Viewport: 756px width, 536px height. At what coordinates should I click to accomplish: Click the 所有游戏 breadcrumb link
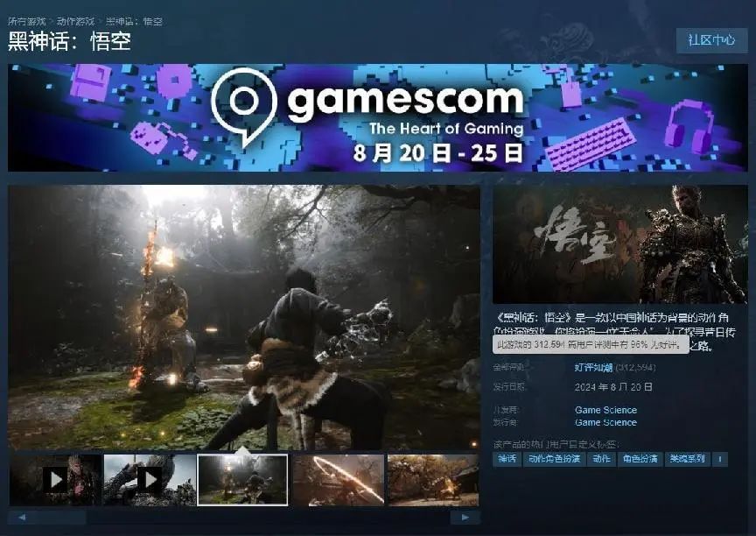[x=27, y=20]
